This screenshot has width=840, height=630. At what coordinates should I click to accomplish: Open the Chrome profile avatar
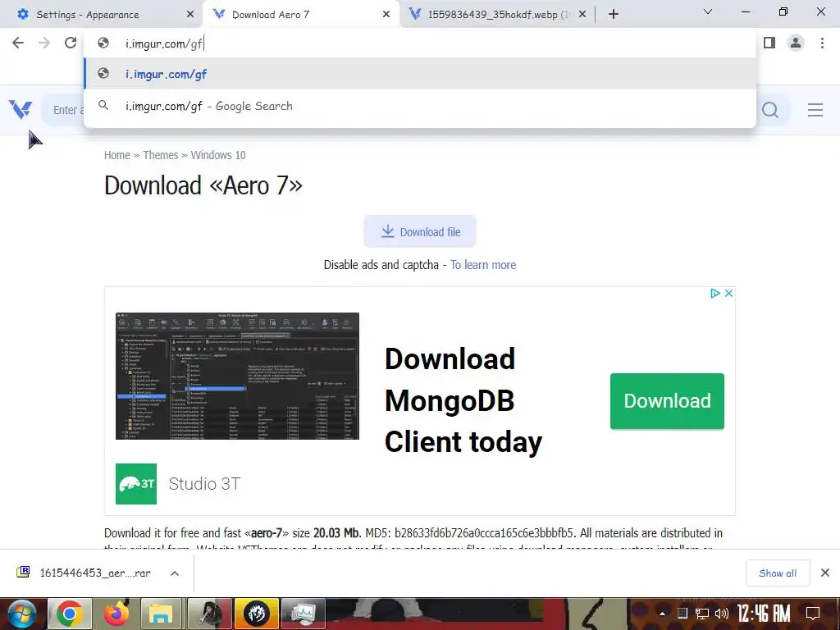point(796,43)
